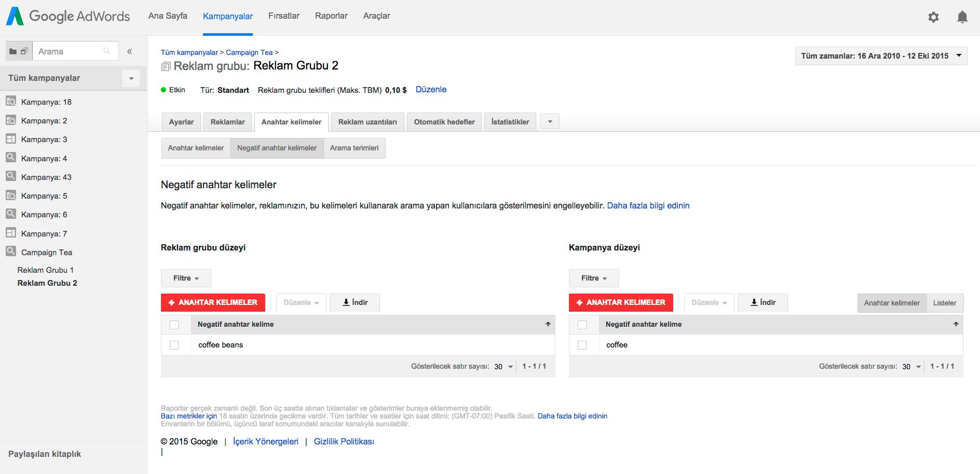Open campaign level Düzenle dropdown
The image size is (980, 474).
tap(709, 302)
